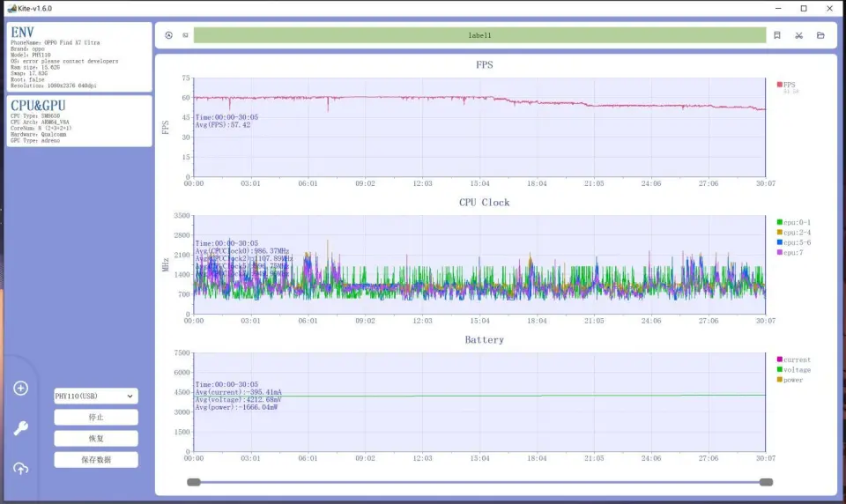Hide the voltage series in Battery legend

pyautogui.click(x=795, y=370)
